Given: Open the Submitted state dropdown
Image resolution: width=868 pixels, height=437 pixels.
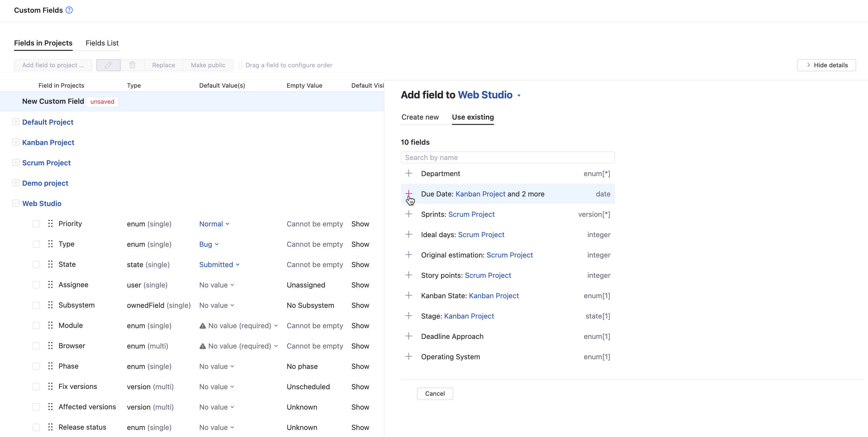Looking at the screenshot, I should click(219, 265).
